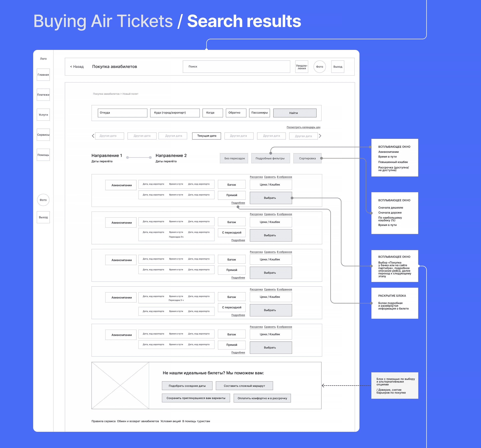Go back with the < Назад link
The height and width of the screenshot is (448, 481).
pyautogui.click(x=77, y=67)
